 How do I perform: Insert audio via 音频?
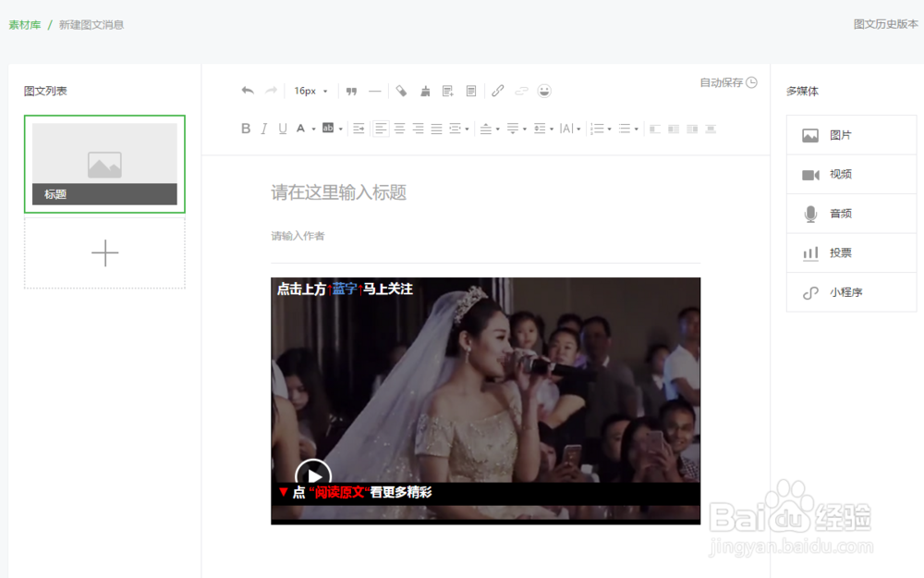852,214
